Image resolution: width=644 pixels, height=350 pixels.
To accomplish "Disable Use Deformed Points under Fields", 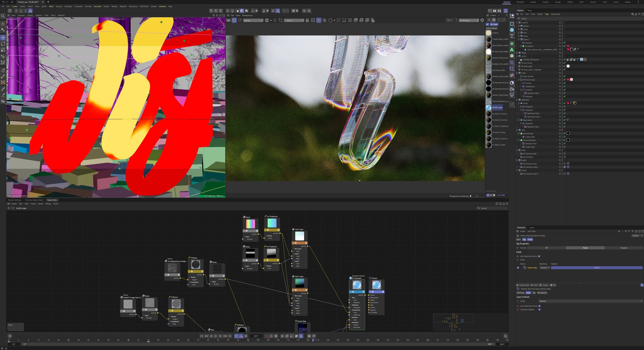I will pos(539,256).
